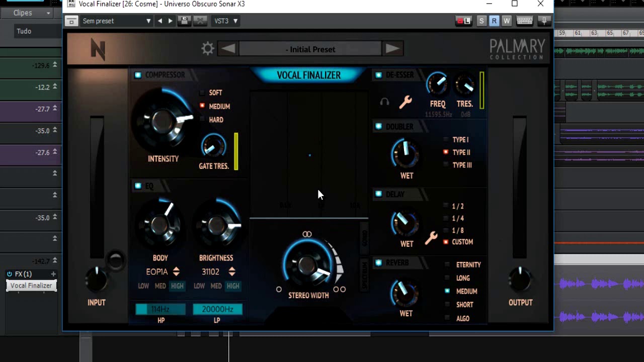Click the De-Esser headphone listen icon

pyautogui.click(x=384, y=102)
